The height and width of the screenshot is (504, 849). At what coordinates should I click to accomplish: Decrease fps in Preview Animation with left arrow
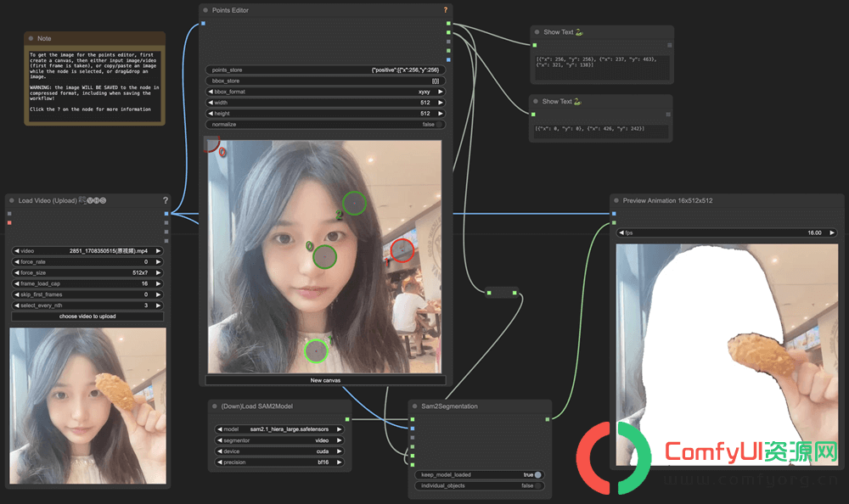click(x=621, y=232)
